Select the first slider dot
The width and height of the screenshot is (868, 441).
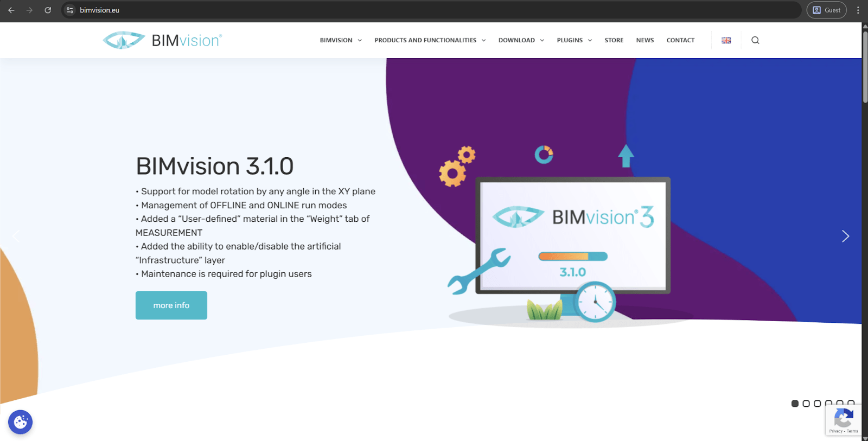(795, 404)
